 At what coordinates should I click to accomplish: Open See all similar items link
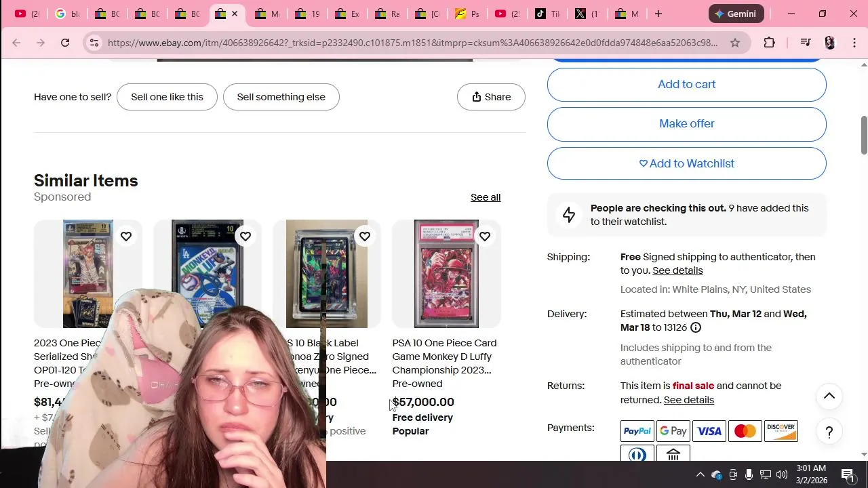[x=486, y=197]
